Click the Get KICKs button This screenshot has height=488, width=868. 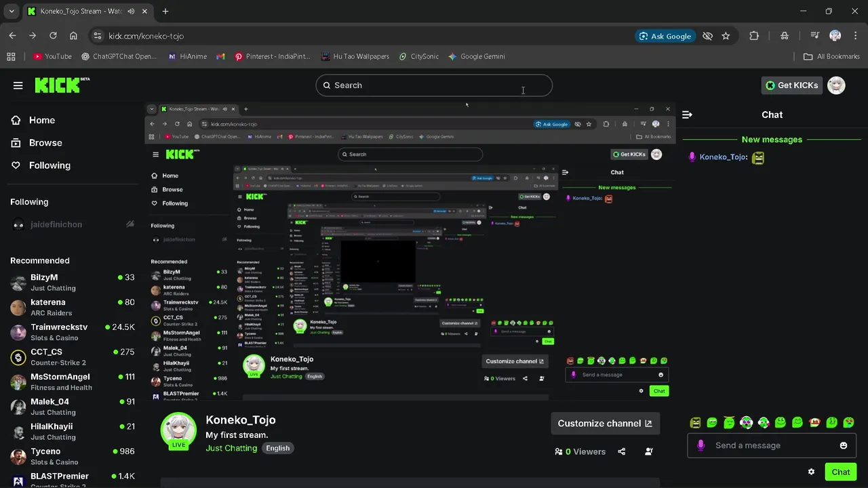792,85
